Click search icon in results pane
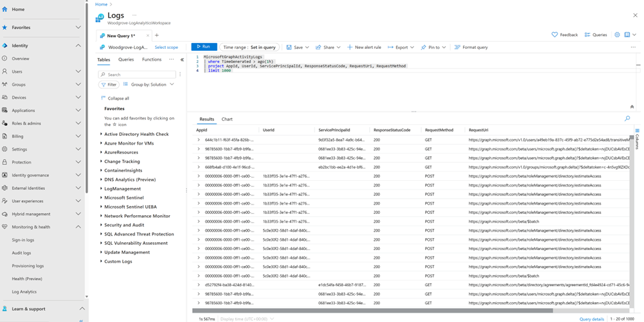The height and width of the screenshot is (322, 644). (x=627, y=119)
